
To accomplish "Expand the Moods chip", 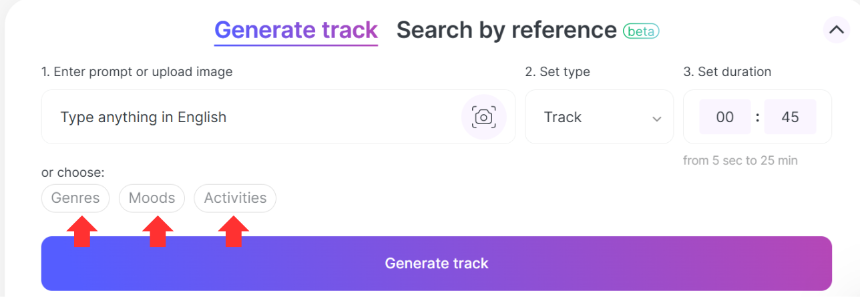I will pos(152,198).
